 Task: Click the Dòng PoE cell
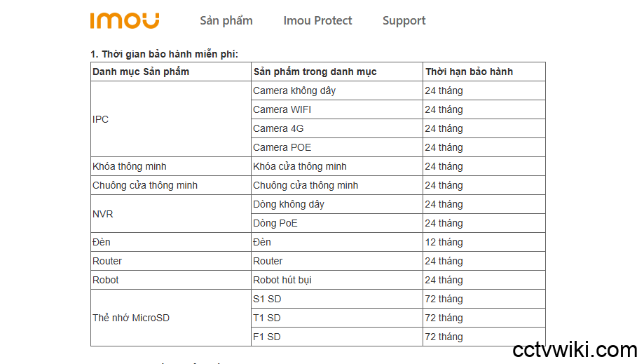pos(275,223)
